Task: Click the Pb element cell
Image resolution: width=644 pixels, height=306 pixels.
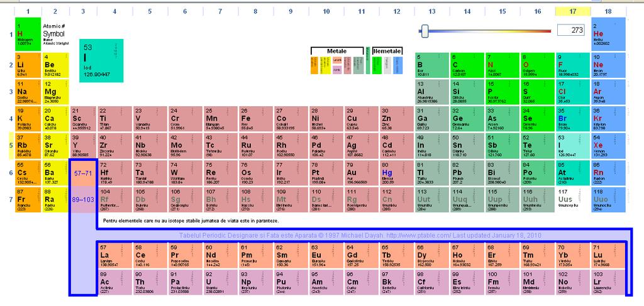Action: click(467, 173)
